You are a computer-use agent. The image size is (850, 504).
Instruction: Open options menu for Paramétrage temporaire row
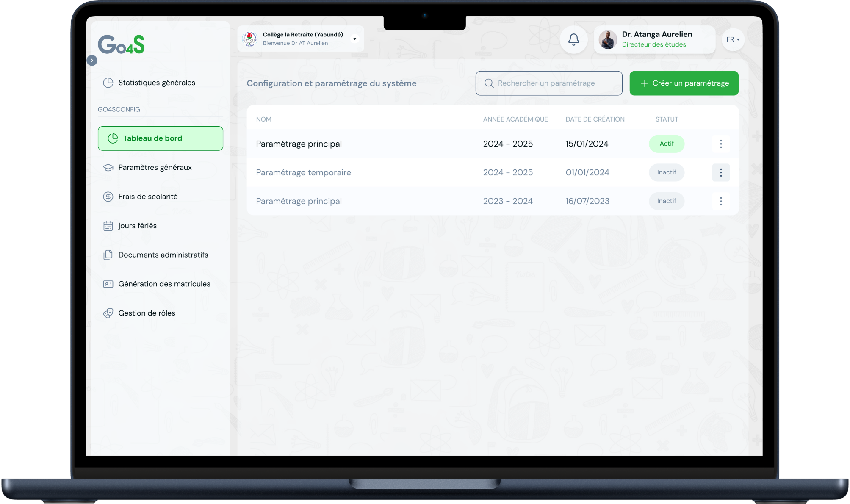pyautogui.click(x=720, y=172)
